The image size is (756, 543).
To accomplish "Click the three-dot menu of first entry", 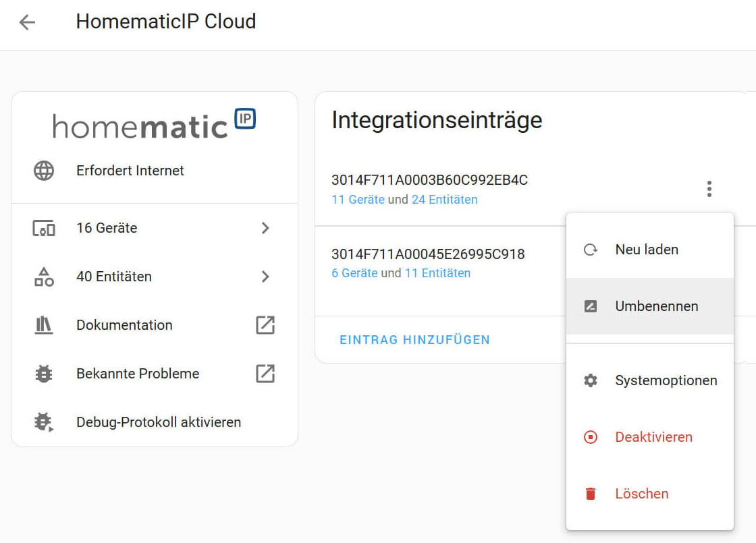I will pyautogui.click(x=709, y=189).
